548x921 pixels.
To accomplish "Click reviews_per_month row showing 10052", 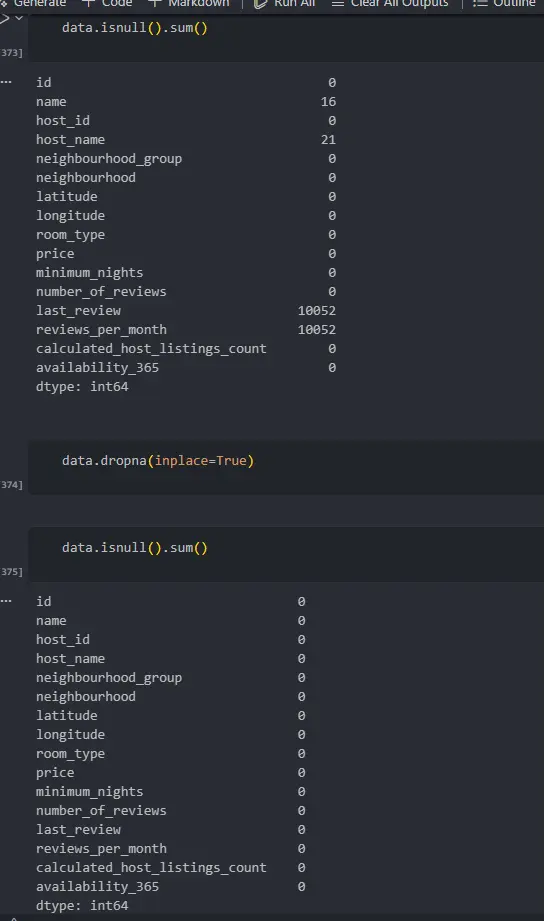I will [x=186, y=330].
